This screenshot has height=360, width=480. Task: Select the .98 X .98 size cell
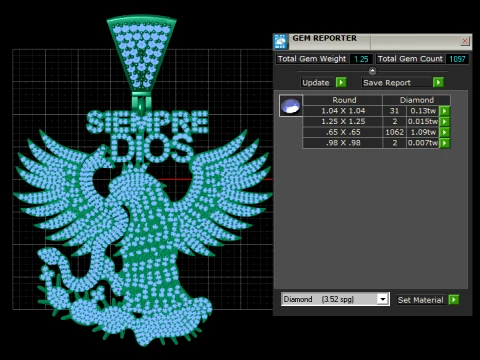coord(343,143)
